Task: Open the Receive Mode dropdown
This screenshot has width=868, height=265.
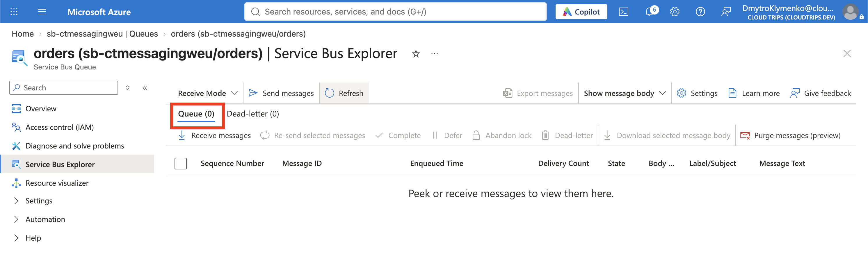Action: 208,93
